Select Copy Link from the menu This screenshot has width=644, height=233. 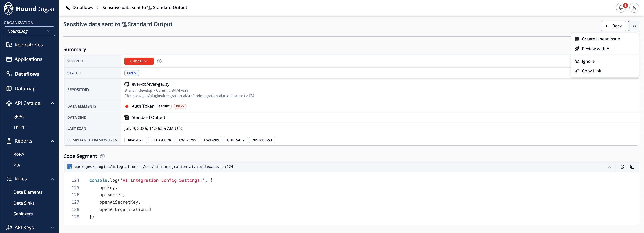point(605,71)
